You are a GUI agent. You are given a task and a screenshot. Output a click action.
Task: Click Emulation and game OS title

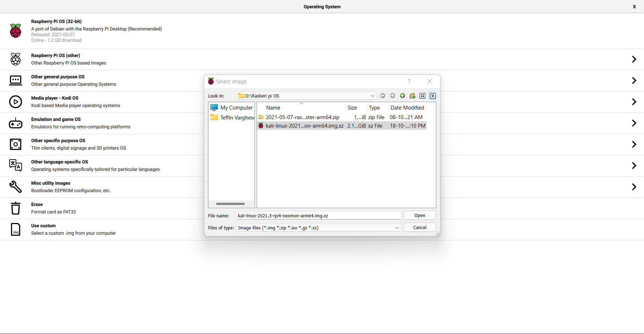(56, 119)
